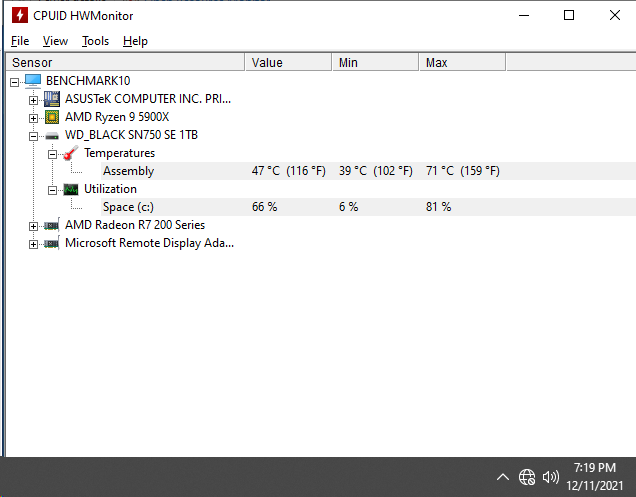Collapse the BENCHMARK10 root node
Viewport: 636px width, 497px height.
[x=15, y=82]
